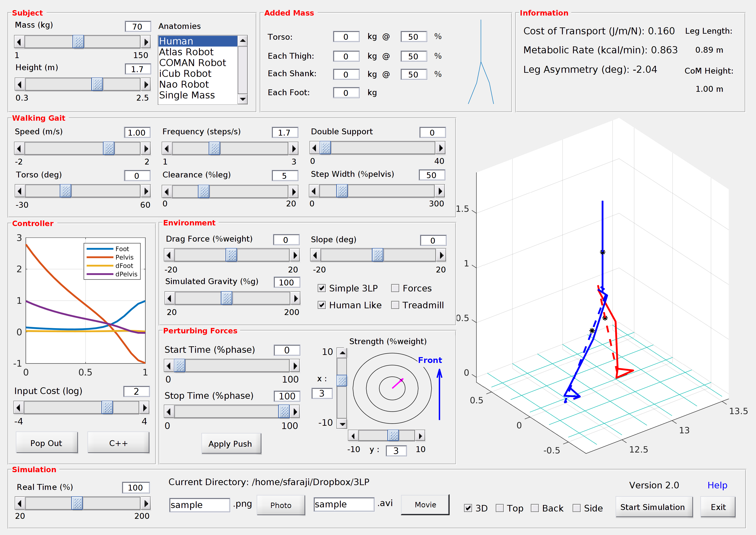The height and width of the screenshot is (535, 756).
Task: Click right arrow of Mass slider
Action: 146,42
